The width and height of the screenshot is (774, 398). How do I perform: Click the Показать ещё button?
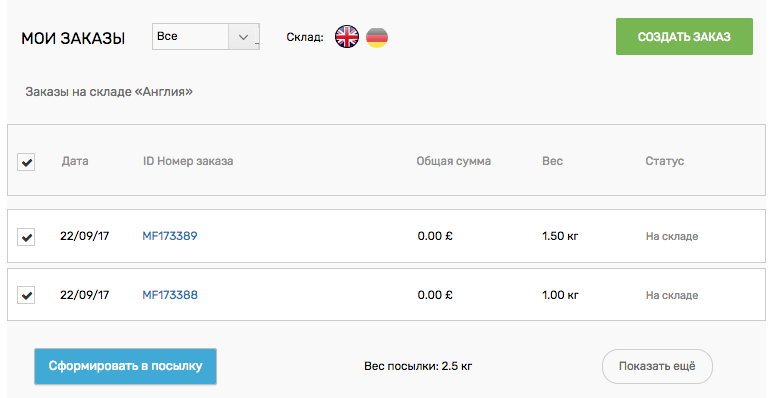(657, 366)
